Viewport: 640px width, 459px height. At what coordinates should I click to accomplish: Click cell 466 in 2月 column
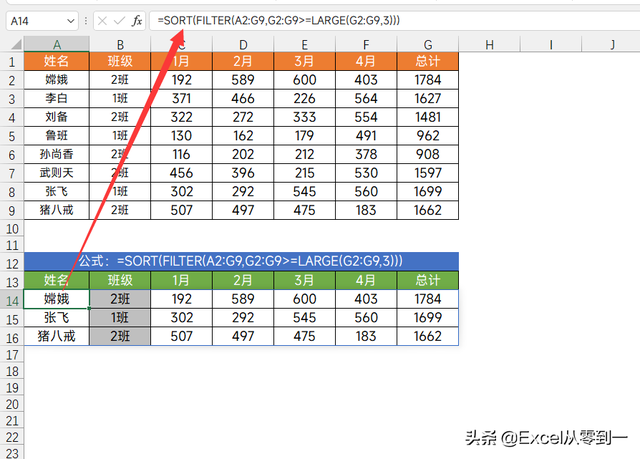click(243, 98)
